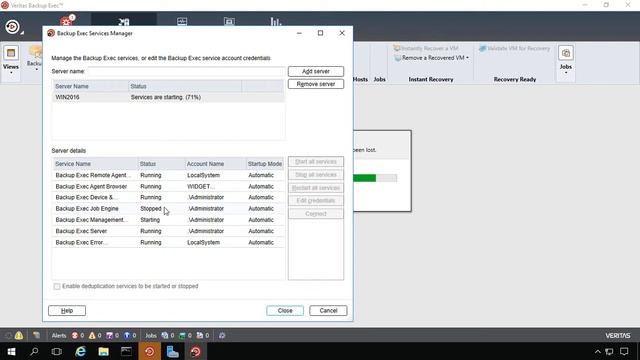The image size is (640, 360).
Task: Click the Help button
Action: 67,311
